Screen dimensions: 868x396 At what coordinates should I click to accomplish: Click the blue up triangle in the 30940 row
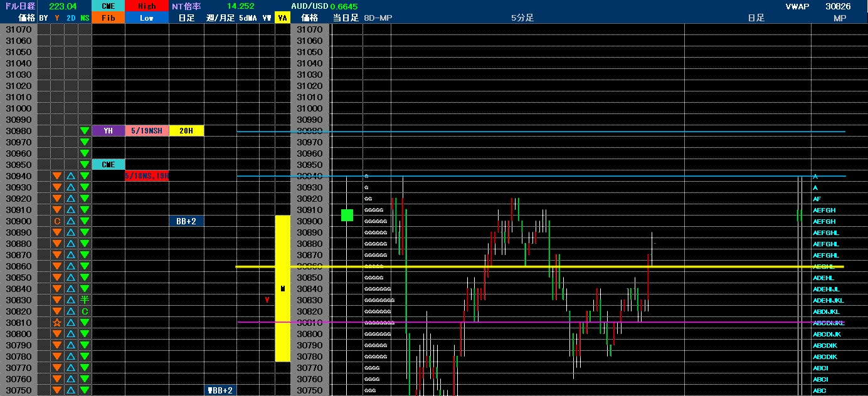tap(71, 176)
